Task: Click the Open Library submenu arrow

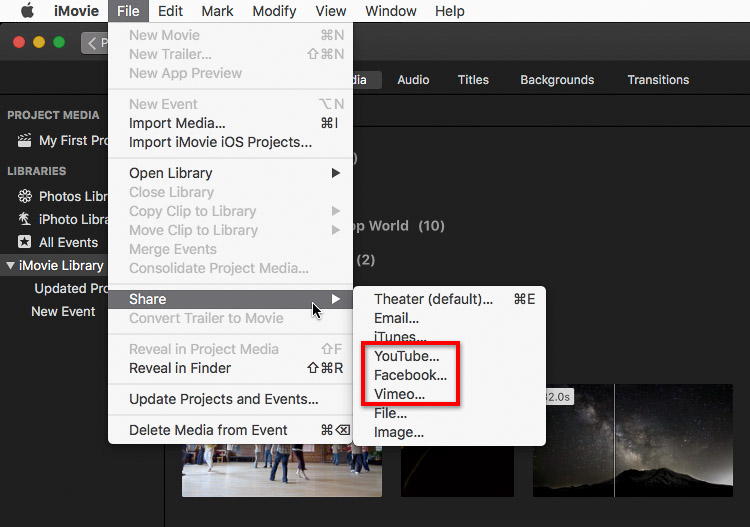Action: (336, 173)
